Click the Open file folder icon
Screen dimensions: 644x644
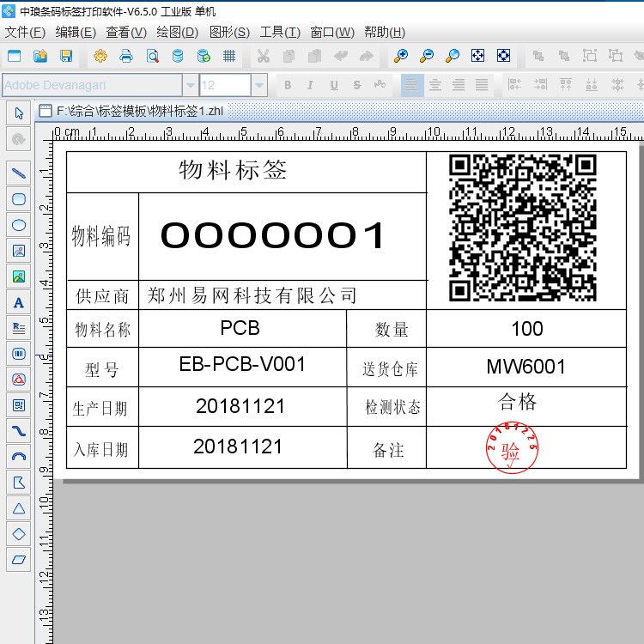(x=40, y=56)
